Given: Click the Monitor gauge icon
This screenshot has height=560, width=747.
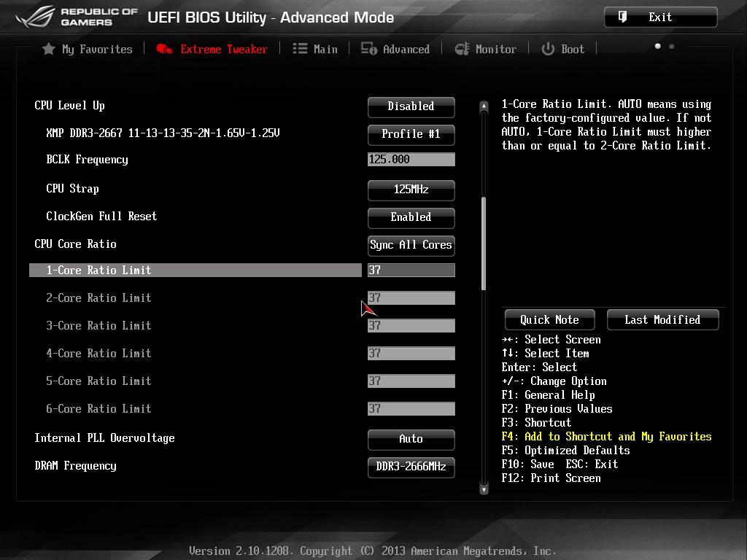Looking at the screenshot, I should (x=462, y=49).
